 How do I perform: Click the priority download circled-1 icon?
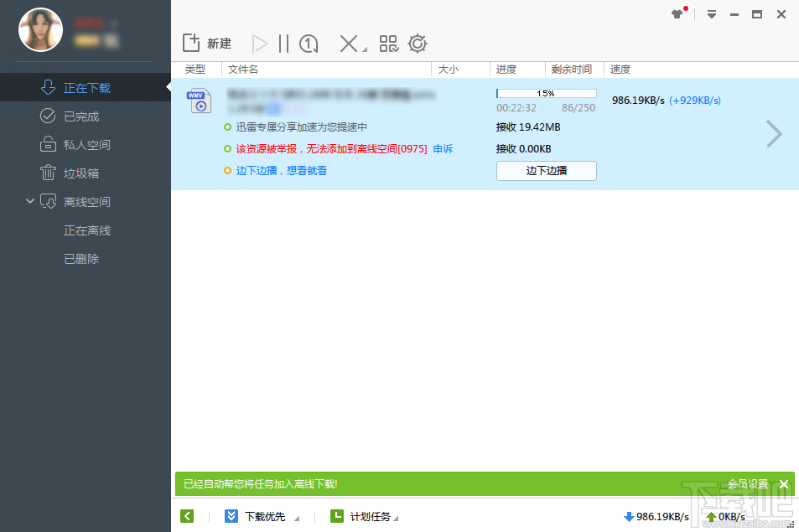(309, 44)
